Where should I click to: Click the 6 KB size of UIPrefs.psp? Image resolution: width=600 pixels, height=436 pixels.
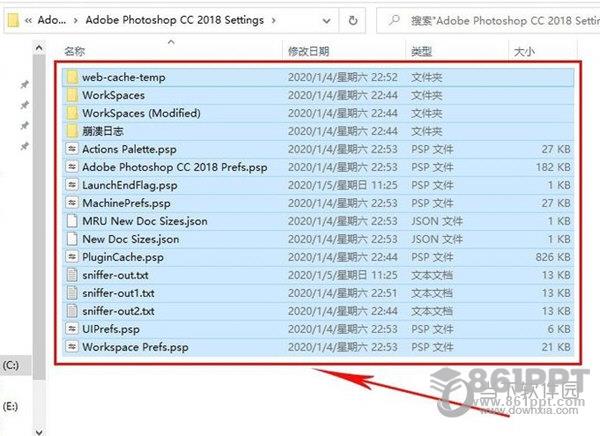pos(559,329)
